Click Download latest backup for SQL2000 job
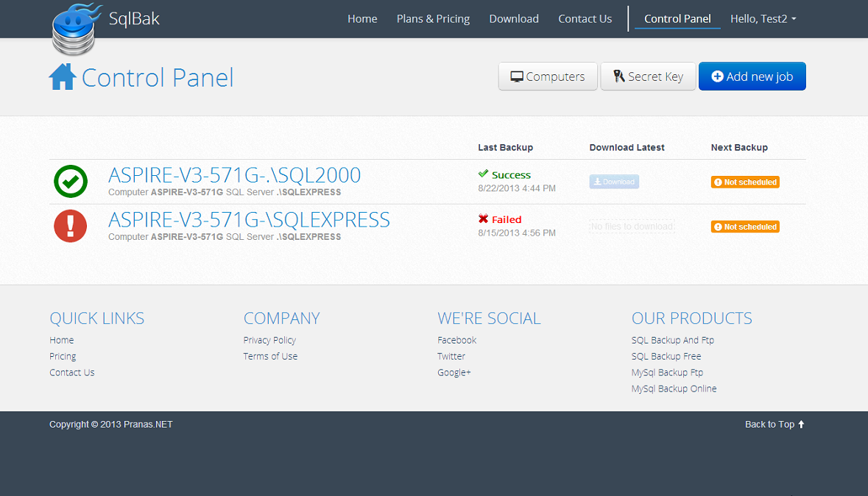Viewport: 868px width, 496px height. (614, 182)
